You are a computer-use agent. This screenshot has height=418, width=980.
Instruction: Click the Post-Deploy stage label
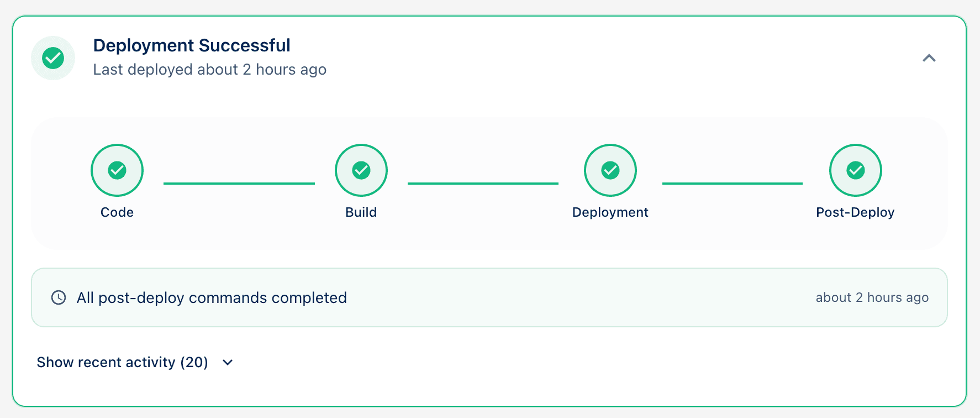tap(855, 212)
